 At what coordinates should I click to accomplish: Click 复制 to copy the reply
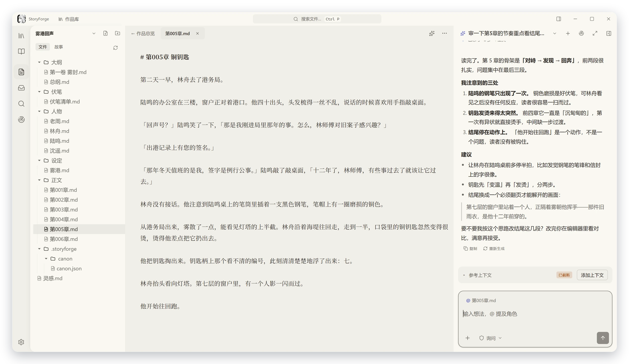(470, 248)
